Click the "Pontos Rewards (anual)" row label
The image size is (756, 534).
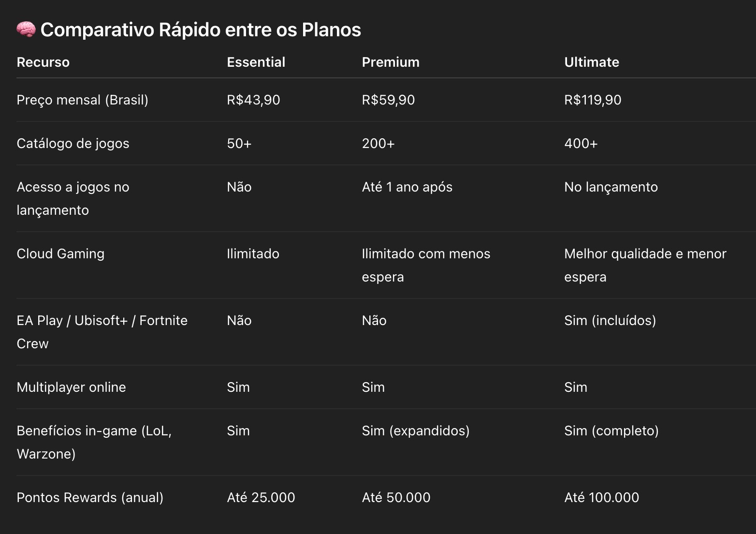coord(90,497)
